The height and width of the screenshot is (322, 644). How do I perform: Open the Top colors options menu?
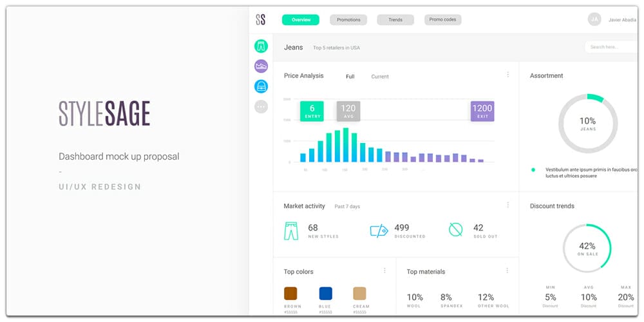pyautogui.click(x=384, y=270)
